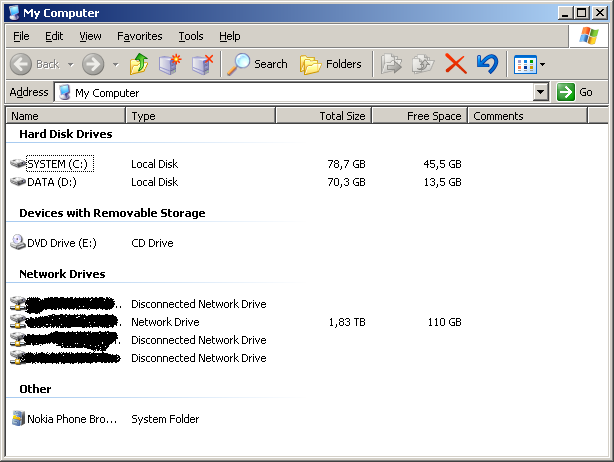Click the Network Drives group header

tap(62, 274)
